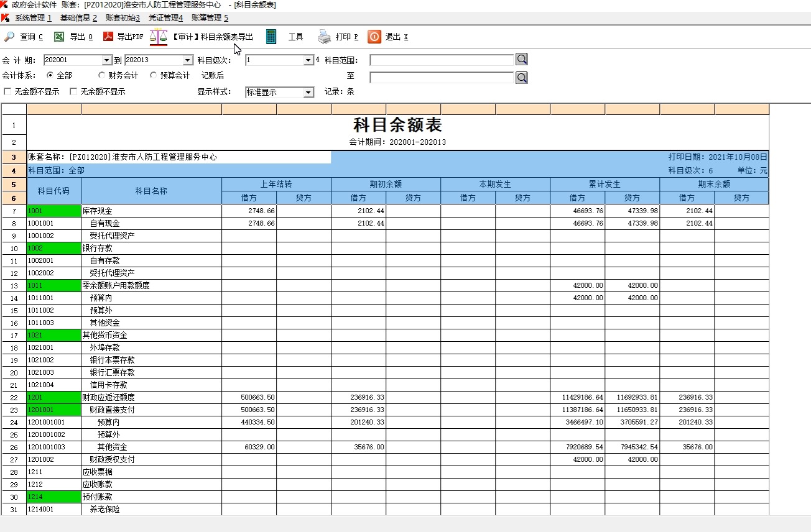811x532 pixels.
Task: Click the 查询 C button label
Action: 32,37
